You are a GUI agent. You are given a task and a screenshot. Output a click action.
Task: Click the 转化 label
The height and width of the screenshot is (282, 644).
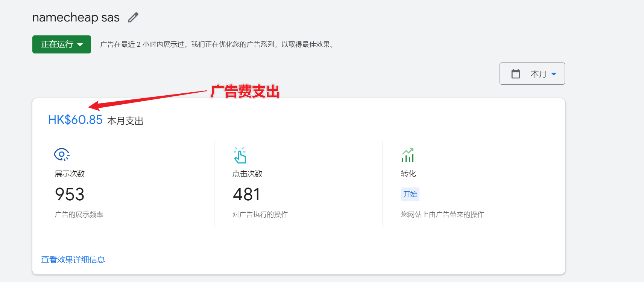coord(409,174)
